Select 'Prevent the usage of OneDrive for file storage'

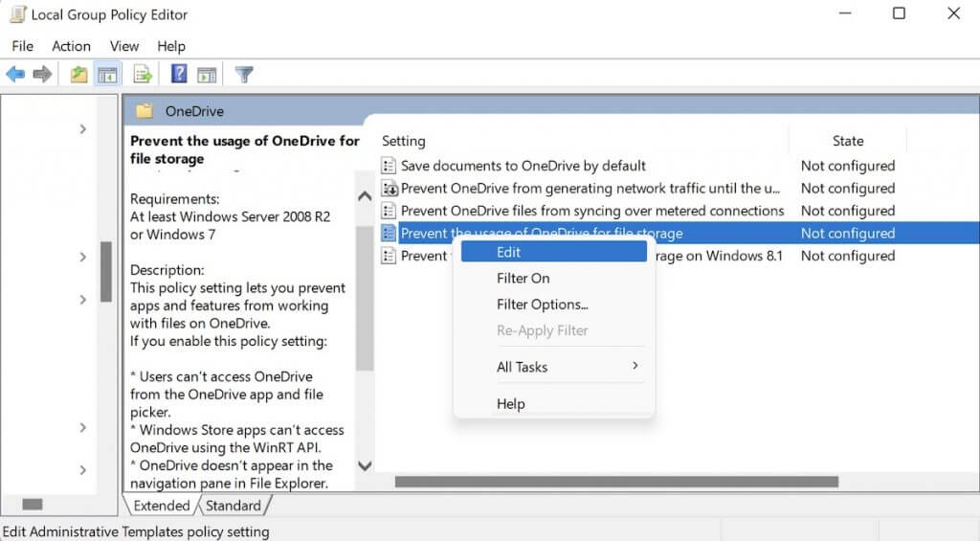(542, 234)
